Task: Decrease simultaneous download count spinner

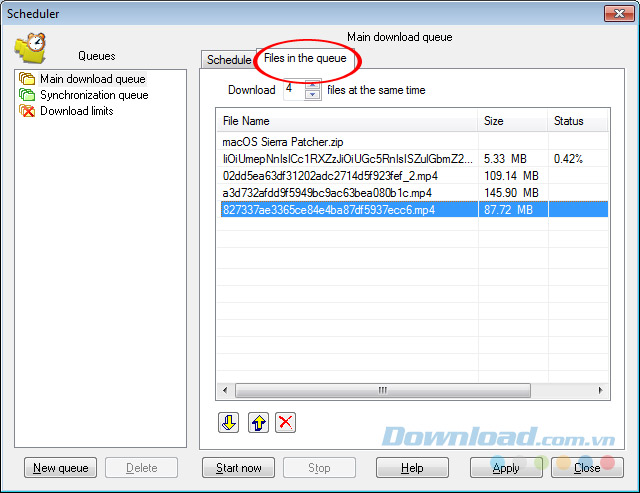Action: [x=313, y=94]
